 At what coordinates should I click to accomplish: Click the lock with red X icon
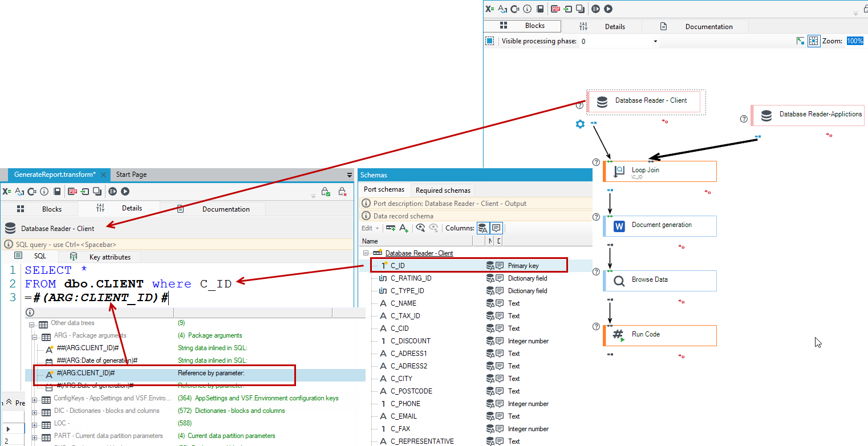(342, 192)
